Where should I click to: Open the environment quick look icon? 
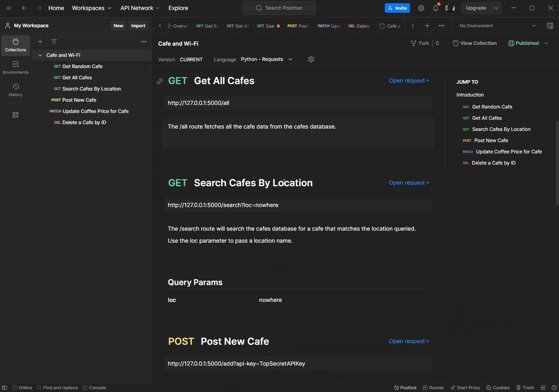[550, 26]
